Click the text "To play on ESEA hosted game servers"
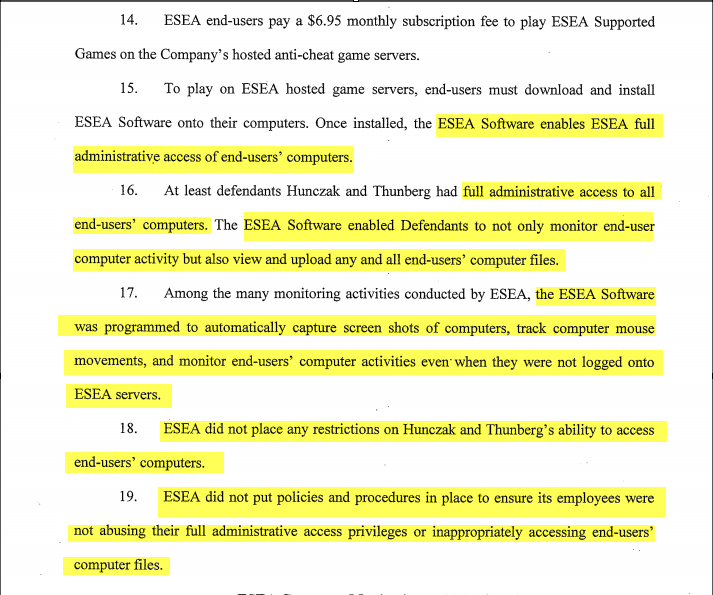 coord(290,89)
